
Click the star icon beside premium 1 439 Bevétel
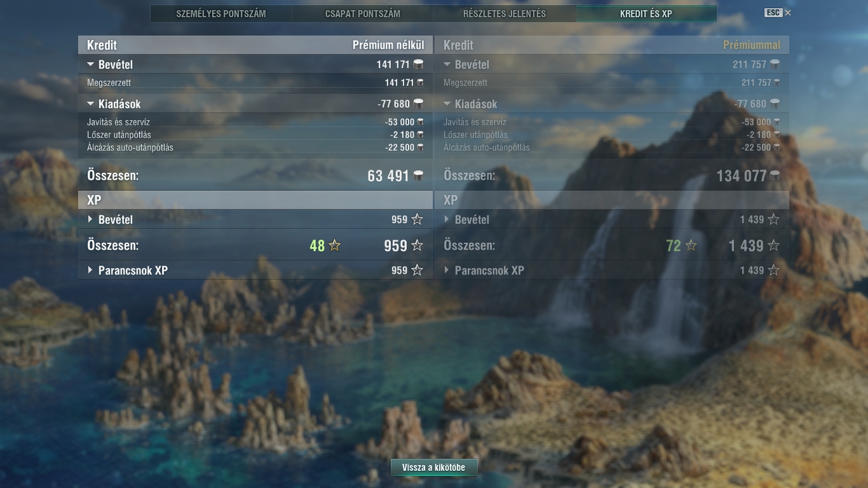pyautogui.click(x=773, y=219)
